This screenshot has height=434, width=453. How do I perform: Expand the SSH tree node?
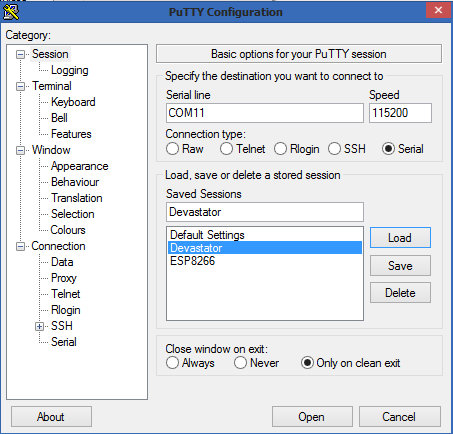(x=39, y=326)
